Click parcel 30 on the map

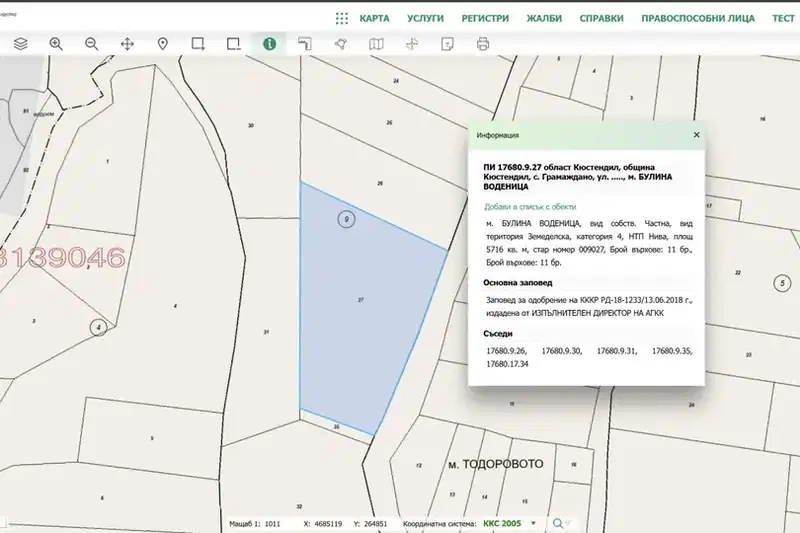(251, 125)
